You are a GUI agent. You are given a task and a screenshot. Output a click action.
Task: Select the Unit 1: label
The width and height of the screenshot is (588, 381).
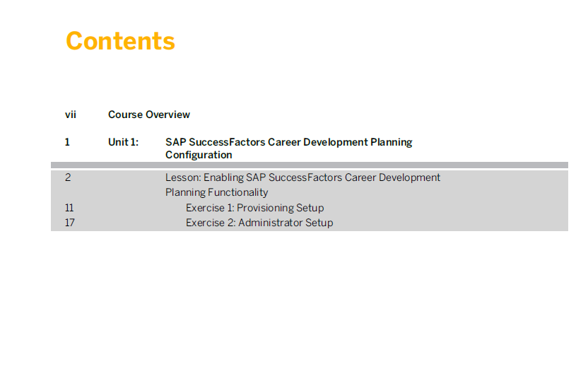[x=124, y=142]
